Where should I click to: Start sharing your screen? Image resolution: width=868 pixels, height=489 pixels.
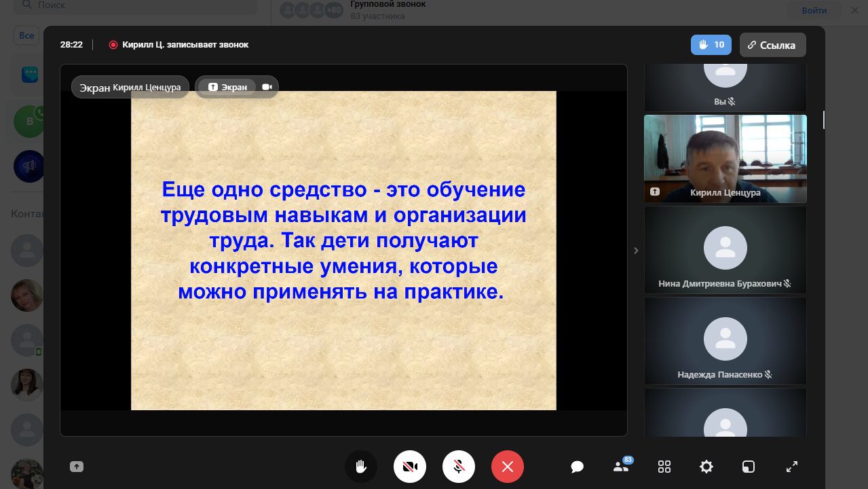77,467
